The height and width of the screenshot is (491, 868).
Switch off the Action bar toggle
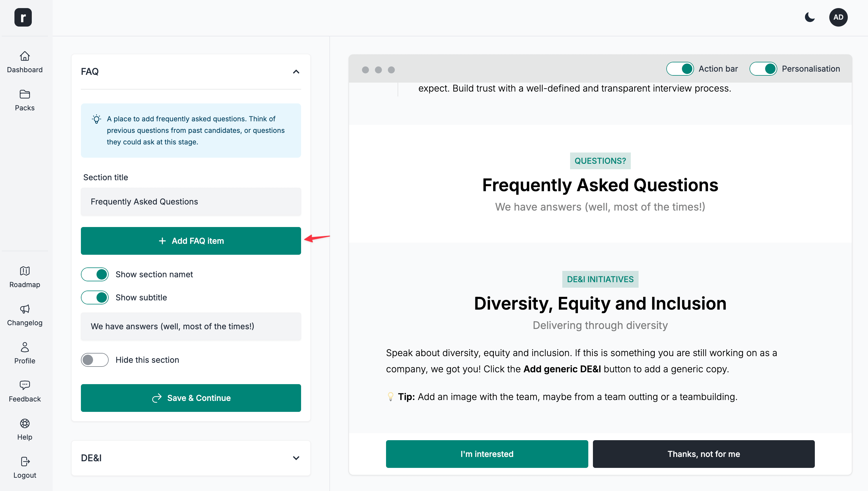680,69
